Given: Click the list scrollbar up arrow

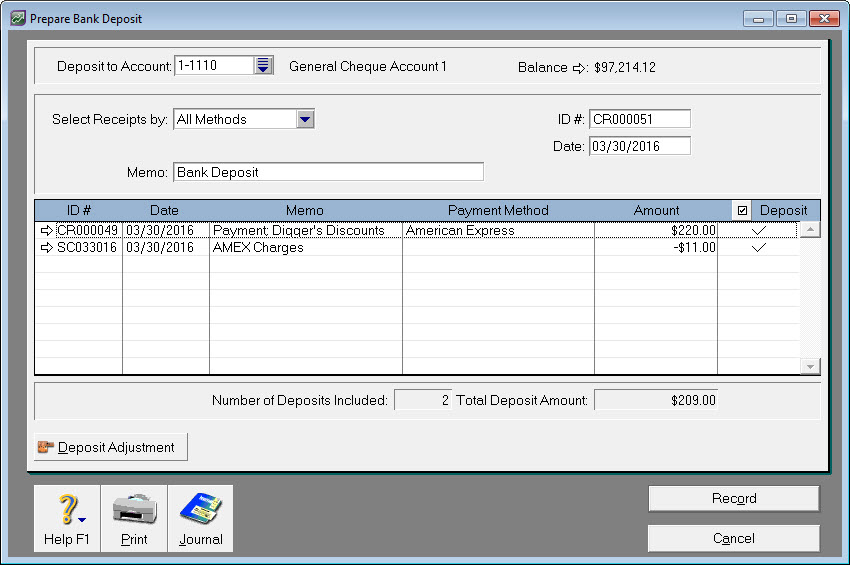Looking at the screenshot, I should click(811, 230).
